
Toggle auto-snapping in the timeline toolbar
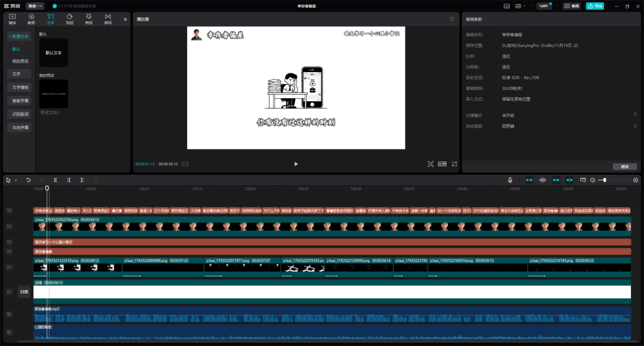(x=543, y=180)
